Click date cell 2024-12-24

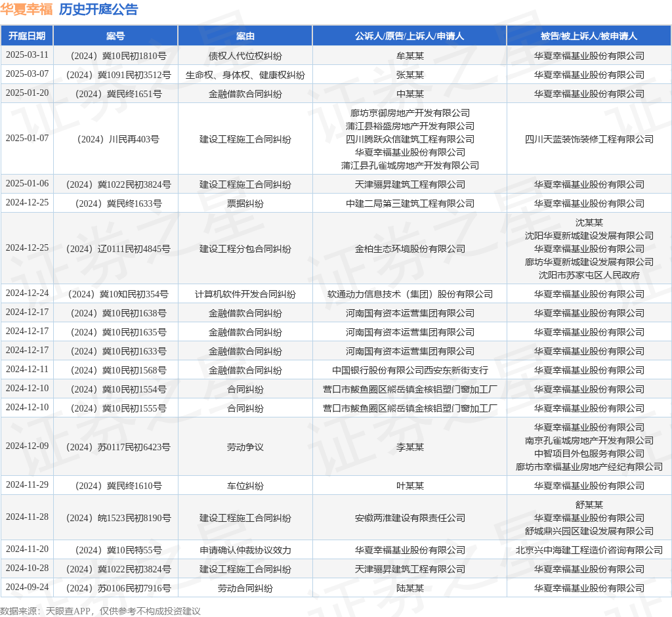27,293
